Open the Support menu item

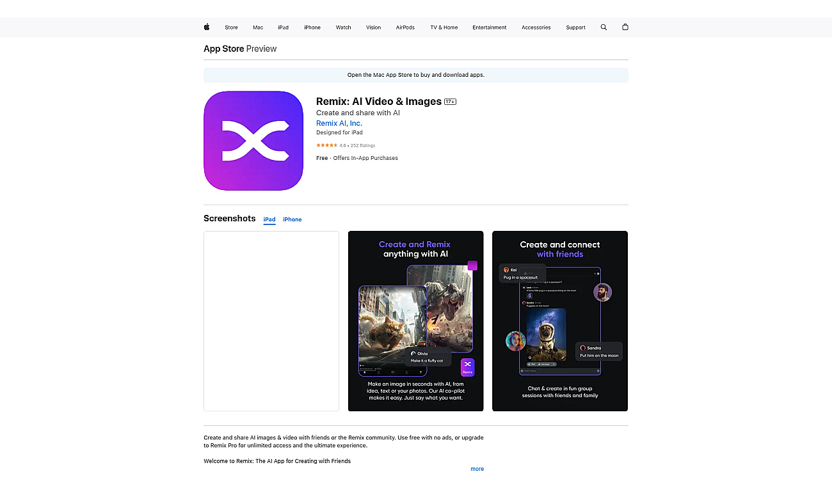[576, 28]
